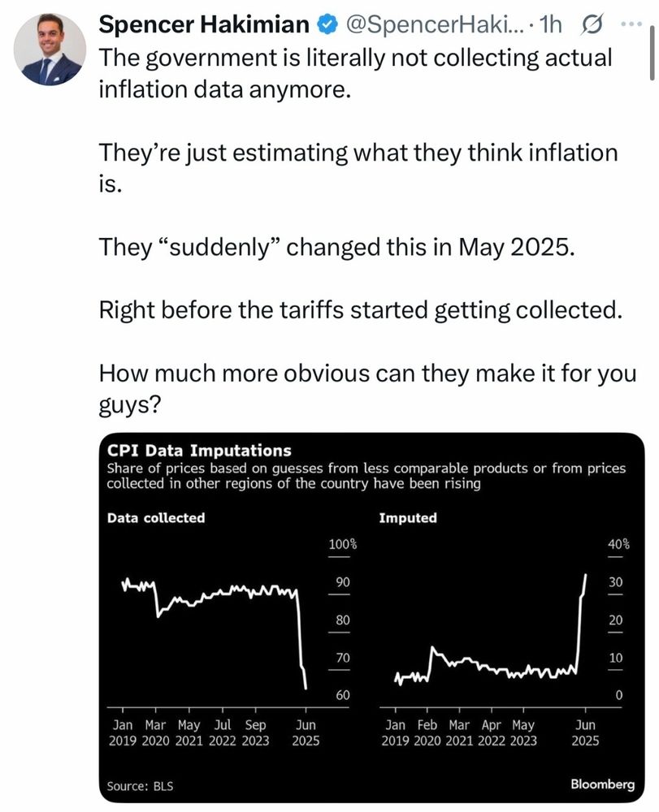This screenshot has width=659, height=812.
Task: Open Spencer Hakimian's profile avatar photo
Action: 50,50
